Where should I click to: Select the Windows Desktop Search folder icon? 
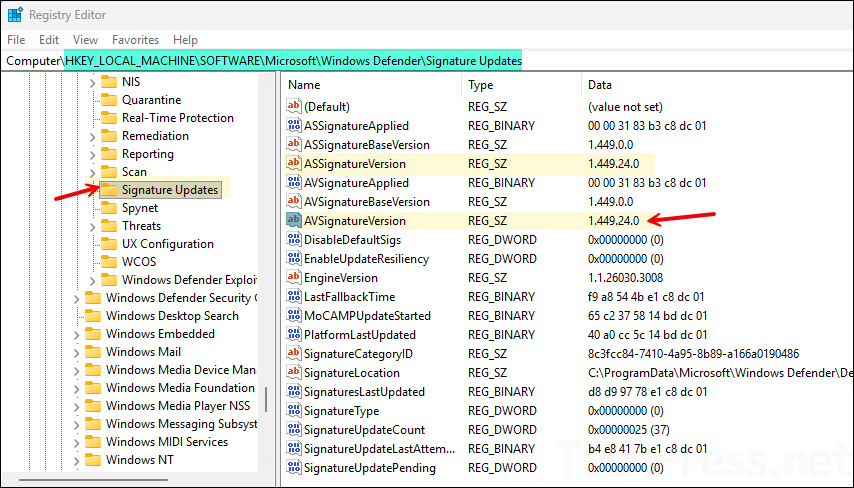(93, 315)
